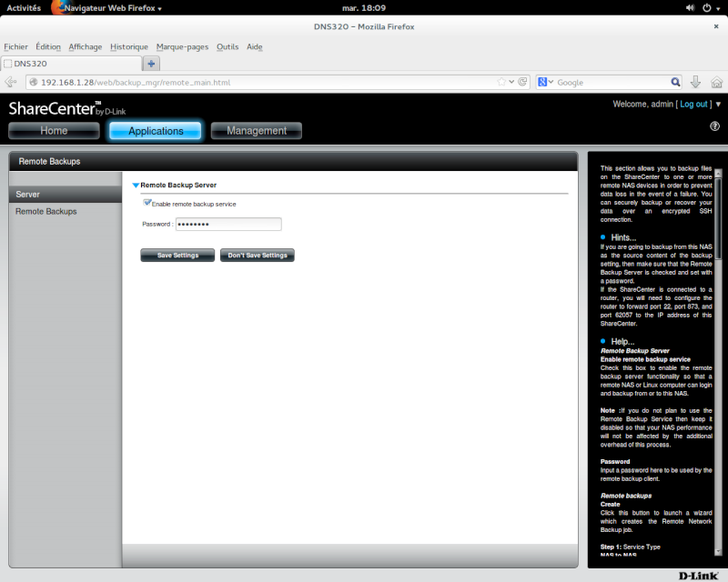Open the system power menu icon
728x582 pixels.
(707, 8)
